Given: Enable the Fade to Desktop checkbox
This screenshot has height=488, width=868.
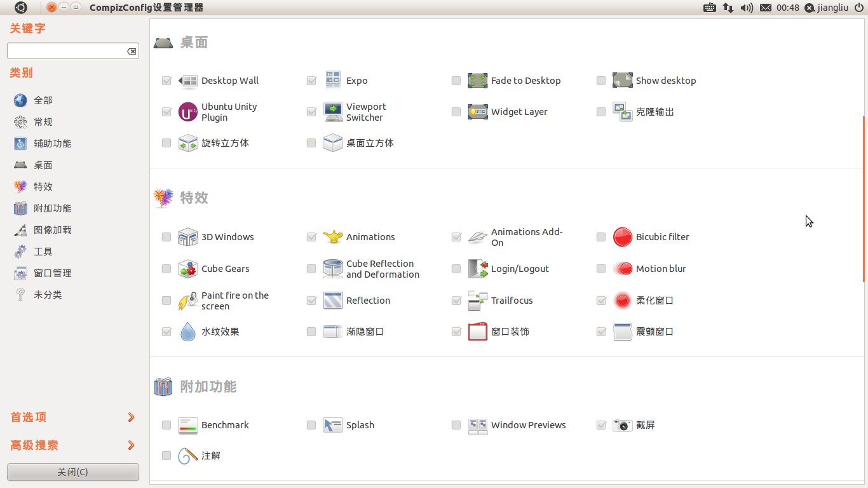Looking at the screenshot, I should [x=456, y=81].
